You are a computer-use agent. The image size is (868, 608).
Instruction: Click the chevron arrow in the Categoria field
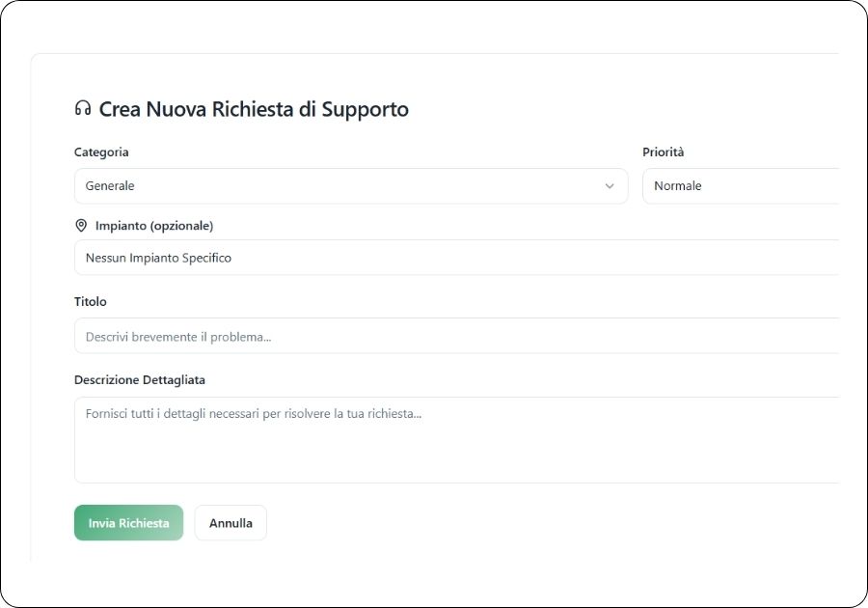610,186
